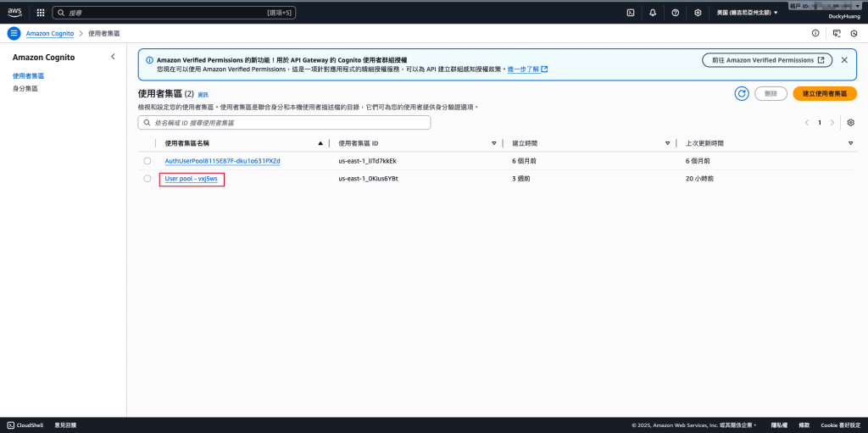Open the region selector dropdown
868x433 pixels.
tap(747, 12)
